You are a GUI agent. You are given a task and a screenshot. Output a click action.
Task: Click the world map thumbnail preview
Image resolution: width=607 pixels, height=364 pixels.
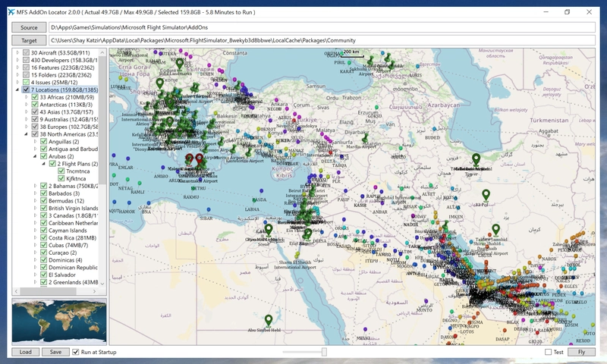pyautogui.click(x=59, y=322)
